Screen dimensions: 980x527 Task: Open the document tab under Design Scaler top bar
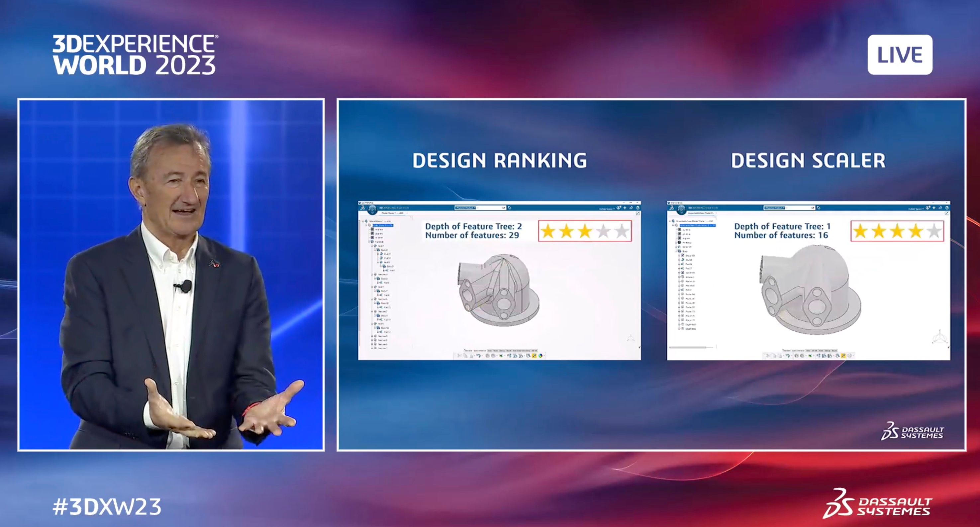tap(701, 213)
